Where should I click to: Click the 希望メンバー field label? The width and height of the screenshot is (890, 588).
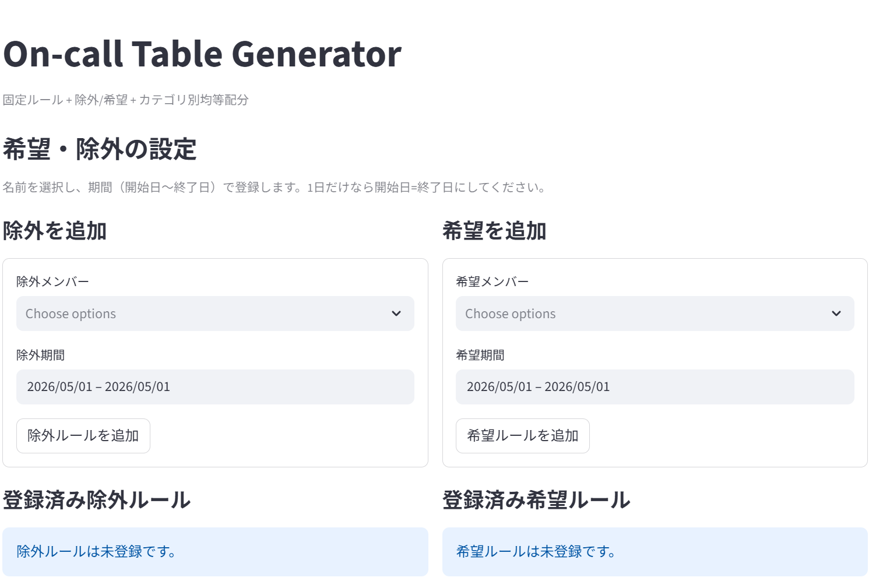(492, 281)
